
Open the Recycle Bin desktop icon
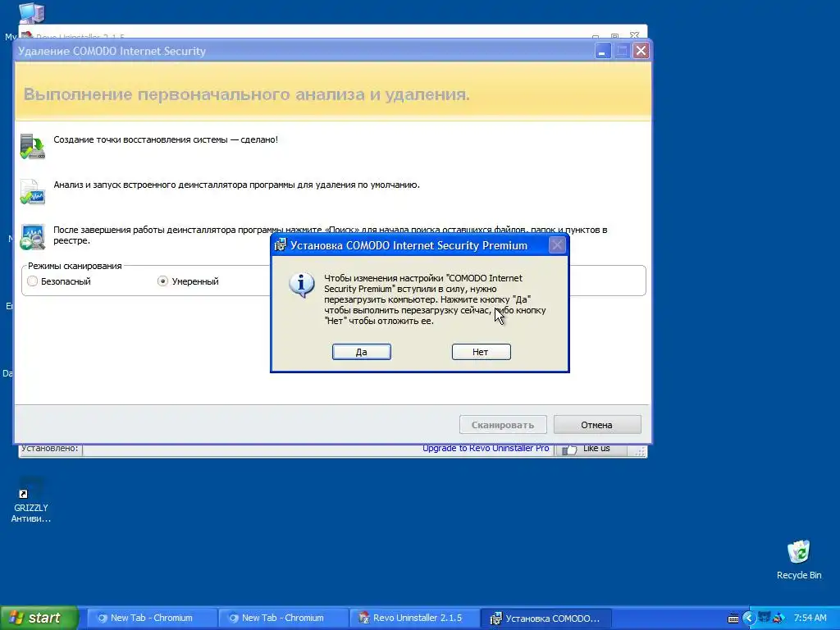799,559
